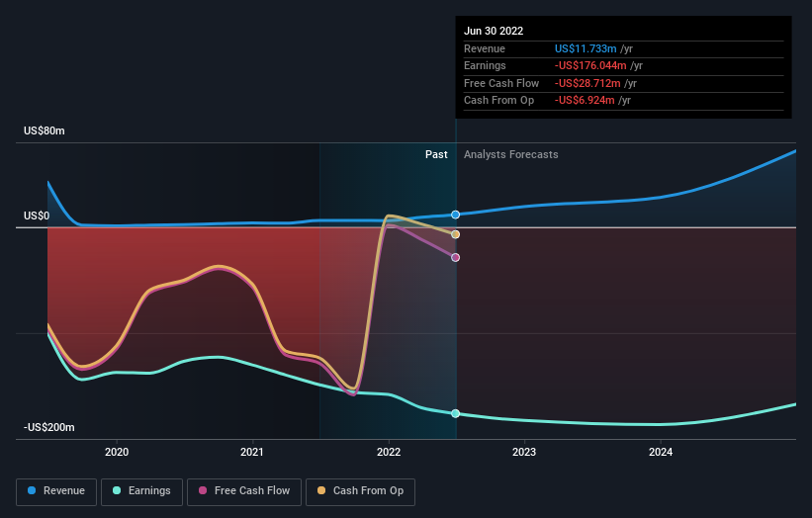Click the US$80m y-axis label
The image size is (812, 518).
45,130
